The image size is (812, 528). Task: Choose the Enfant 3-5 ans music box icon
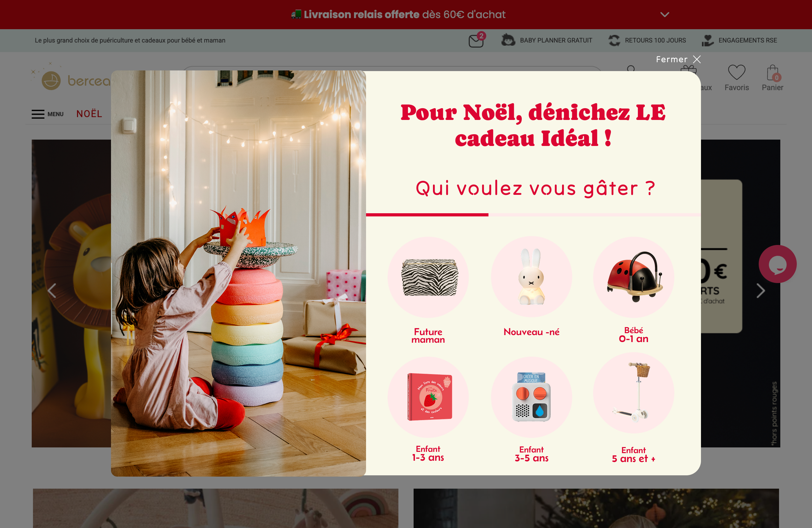(x=531, y=397)
